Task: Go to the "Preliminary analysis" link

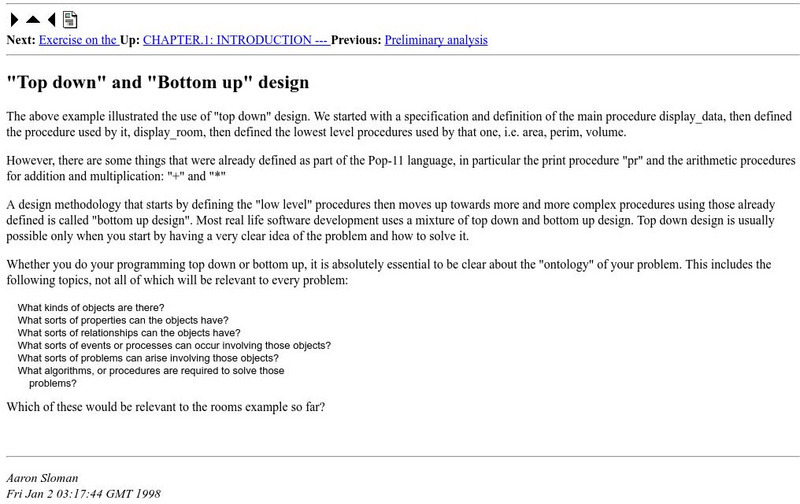Action: [436, 40]
